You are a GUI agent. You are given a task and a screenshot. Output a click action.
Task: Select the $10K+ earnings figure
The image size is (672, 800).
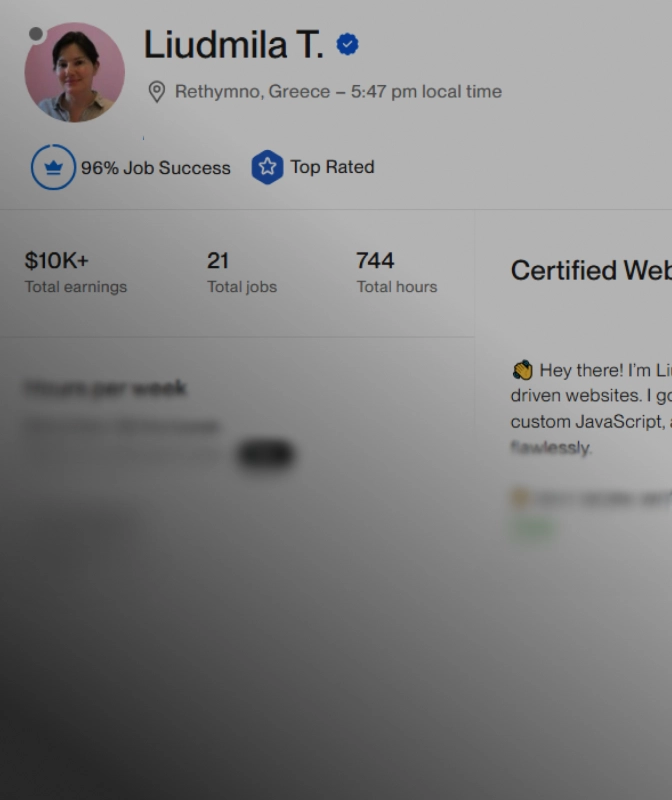[x=56, y=261]
